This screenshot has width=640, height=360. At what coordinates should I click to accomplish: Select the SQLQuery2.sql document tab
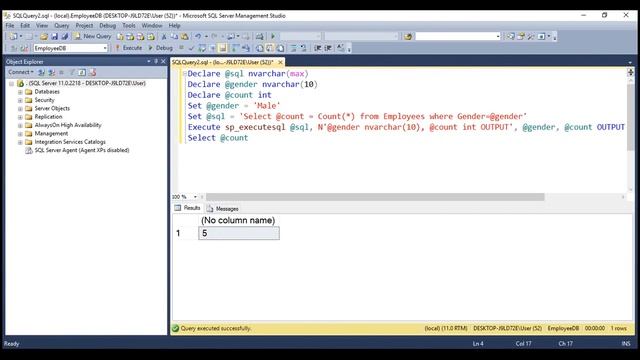coord(223,62)
